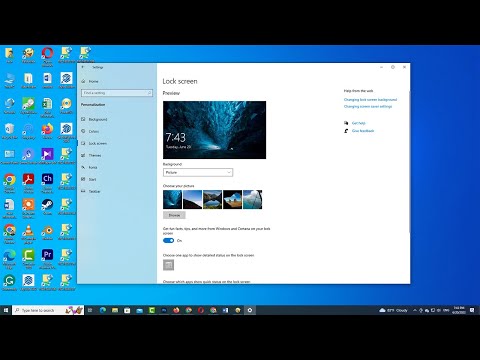Screen dimensions: 480x360
Task: Click the Windows Start button
Action: click(6, 310)
